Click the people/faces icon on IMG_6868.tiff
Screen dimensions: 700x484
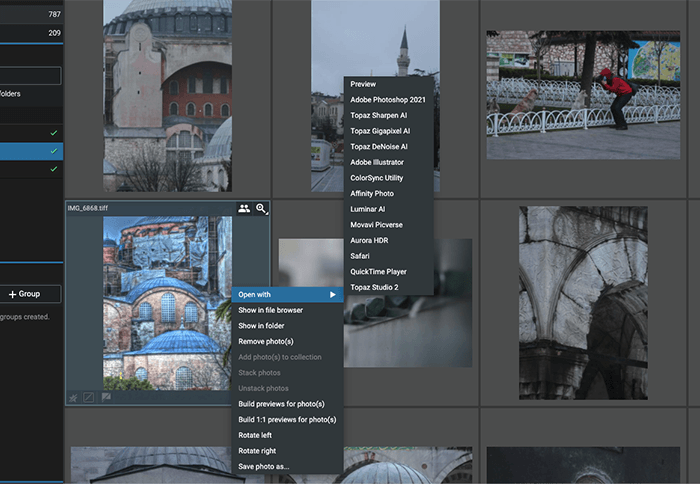244,208
